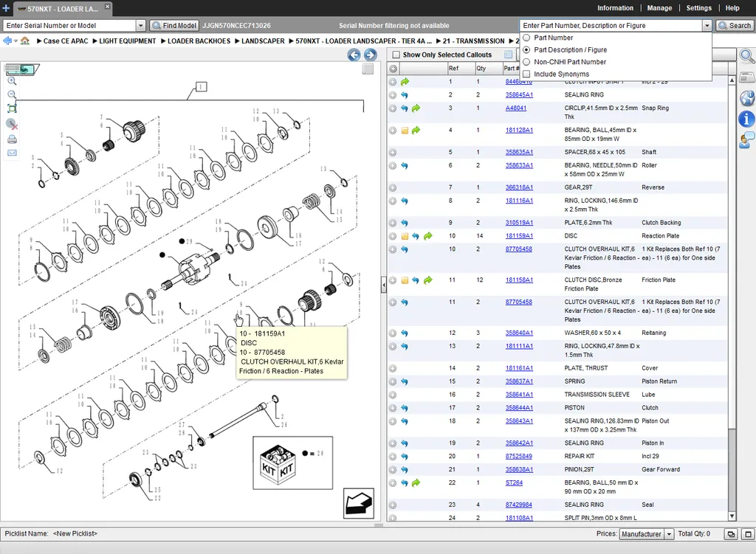
Task: Open the part search field dropdown arrow
Action: [707, 26]
